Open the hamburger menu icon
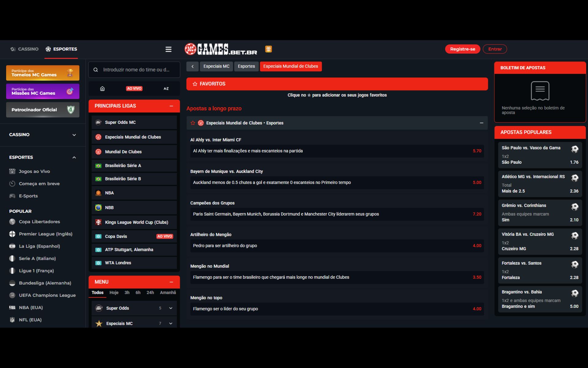The height and width of the screenshot is (368, 588). [168, 49]
